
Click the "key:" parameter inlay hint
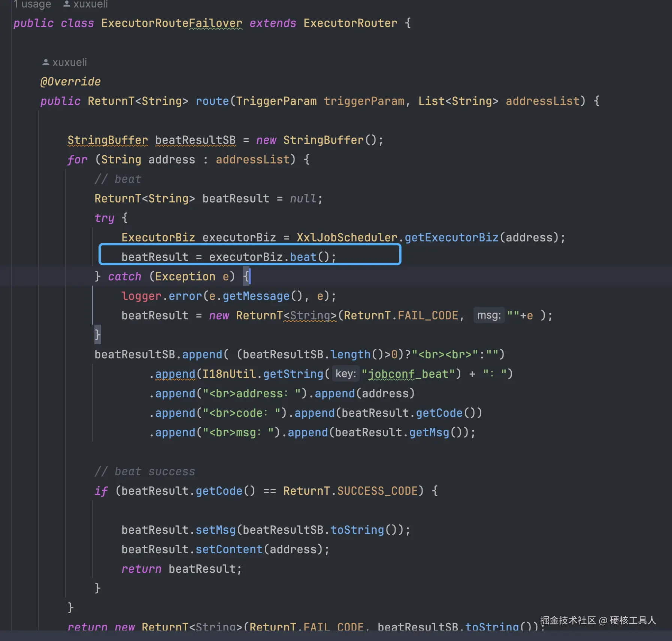[x=346, y=373]
